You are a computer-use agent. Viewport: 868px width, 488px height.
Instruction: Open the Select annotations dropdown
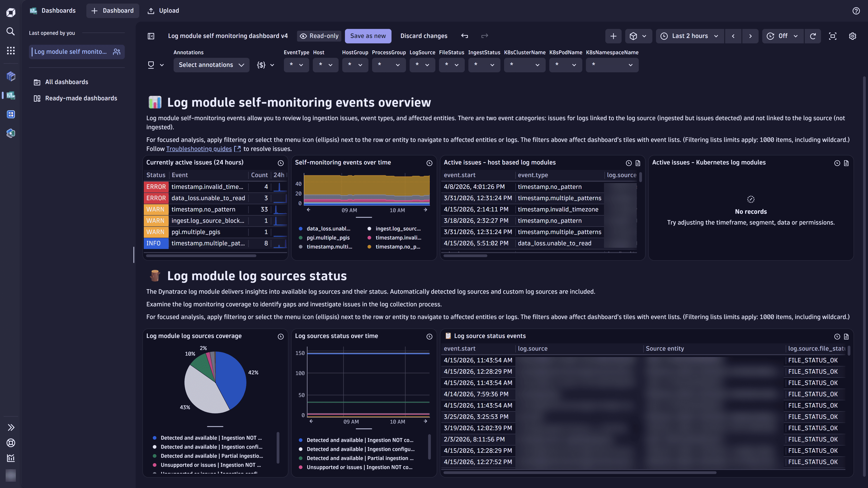[211, 65]
